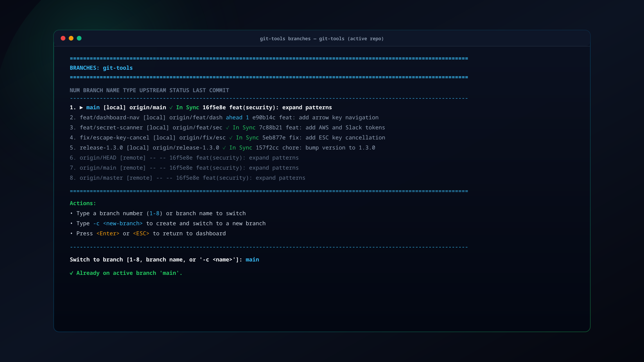
Task: Click commit hash 5eb877e
Action: (x=274, y=138)
